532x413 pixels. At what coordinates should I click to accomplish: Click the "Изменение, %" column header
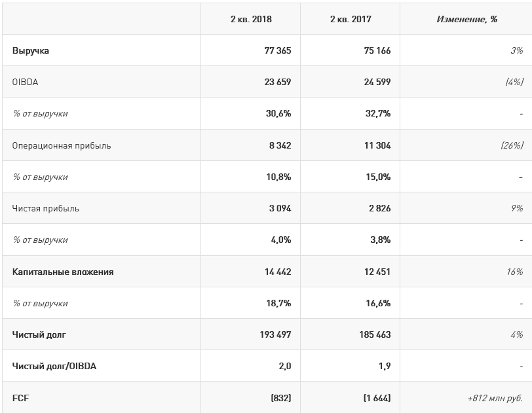(466, 19)
